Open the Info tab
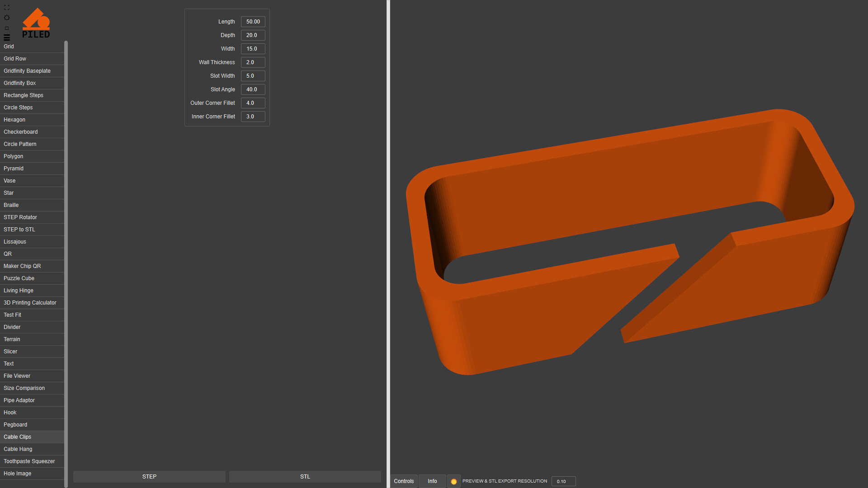 [x=432, y=481]
